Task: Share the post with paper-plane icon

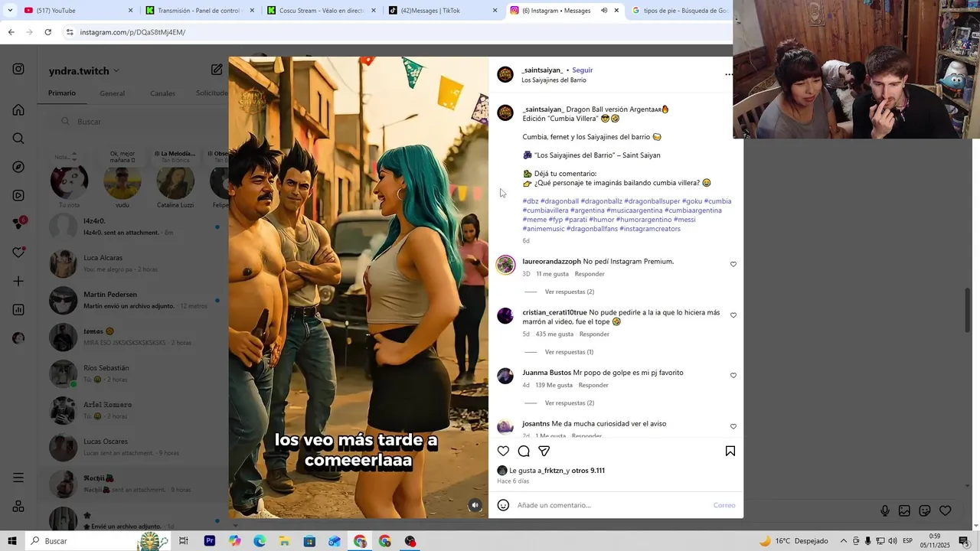Action: coord(544,452)
